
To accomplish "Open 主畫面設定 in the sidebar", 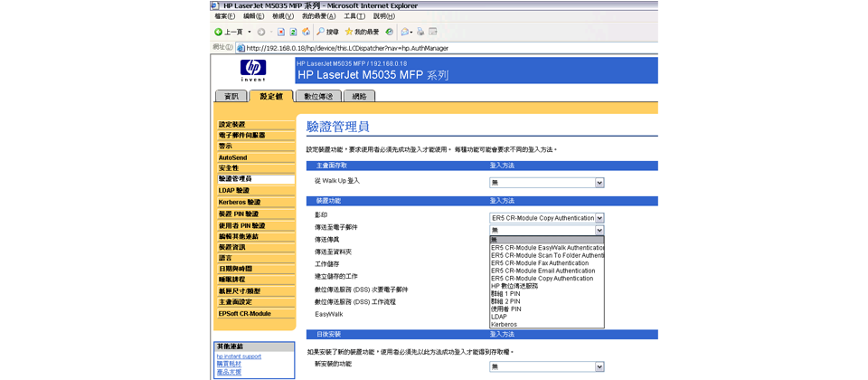I will coord(256,302).
